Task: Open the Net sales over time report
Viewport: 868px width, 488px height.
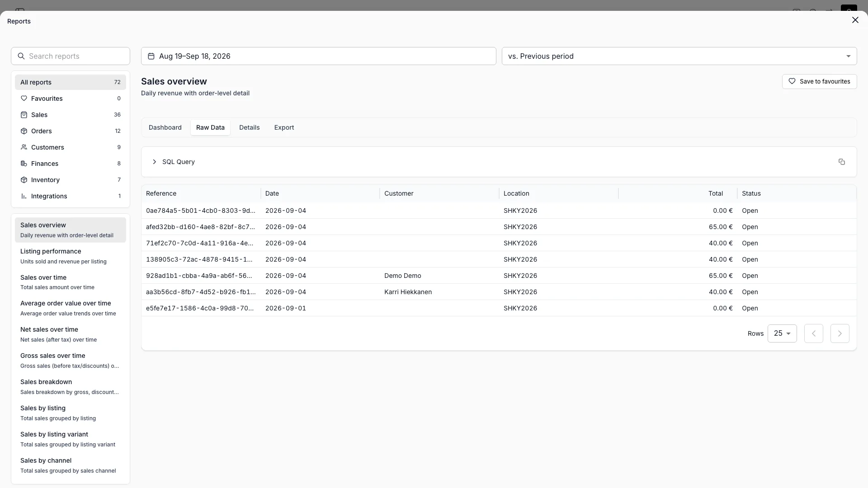Action: point(71,334)
